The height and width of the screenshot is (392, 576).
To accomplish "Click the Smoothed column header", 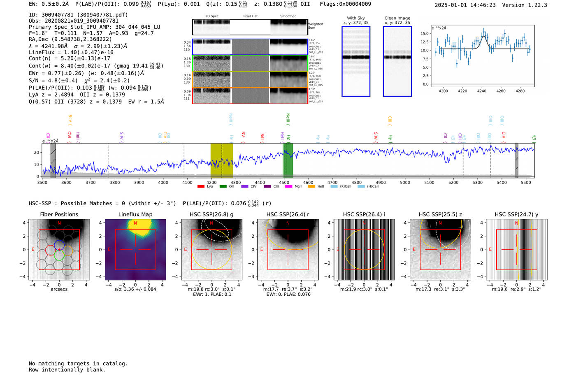I will coord(288,16).
